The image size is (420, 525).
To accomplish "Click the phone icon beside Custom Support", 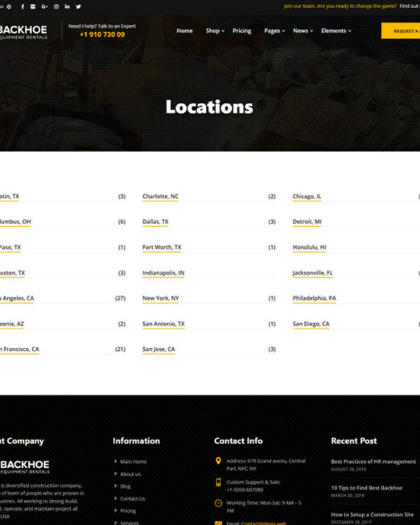I will (x=218, y=482).
